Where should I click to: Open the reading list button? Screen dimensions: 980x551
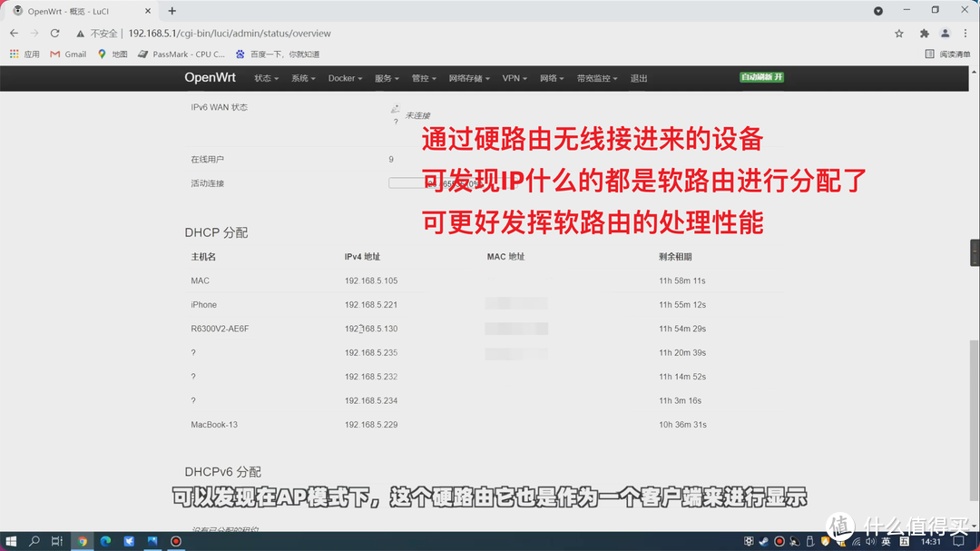947,54
